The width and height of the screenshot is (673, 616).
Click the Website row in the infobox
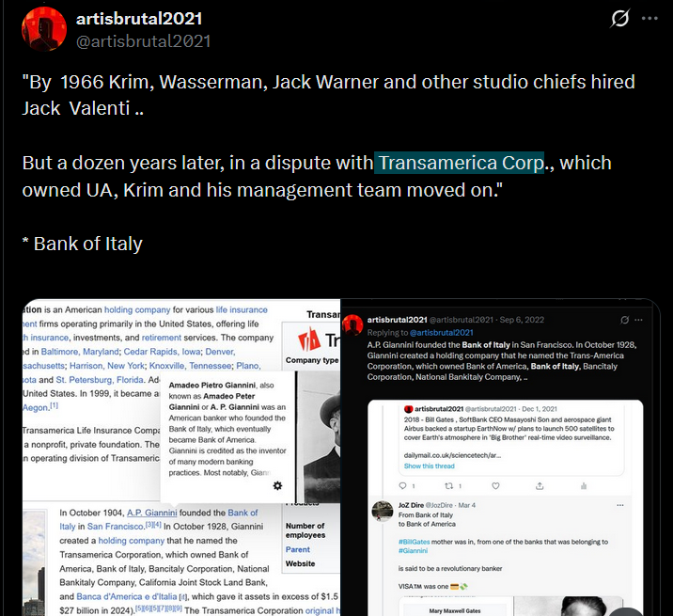(301, 563)
